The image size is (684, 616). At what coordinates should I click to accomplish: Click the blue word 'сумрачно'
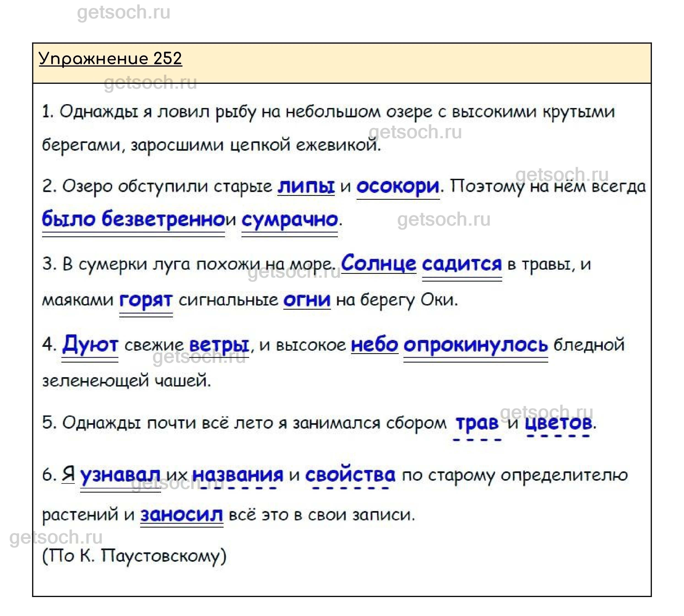(290, 220)
